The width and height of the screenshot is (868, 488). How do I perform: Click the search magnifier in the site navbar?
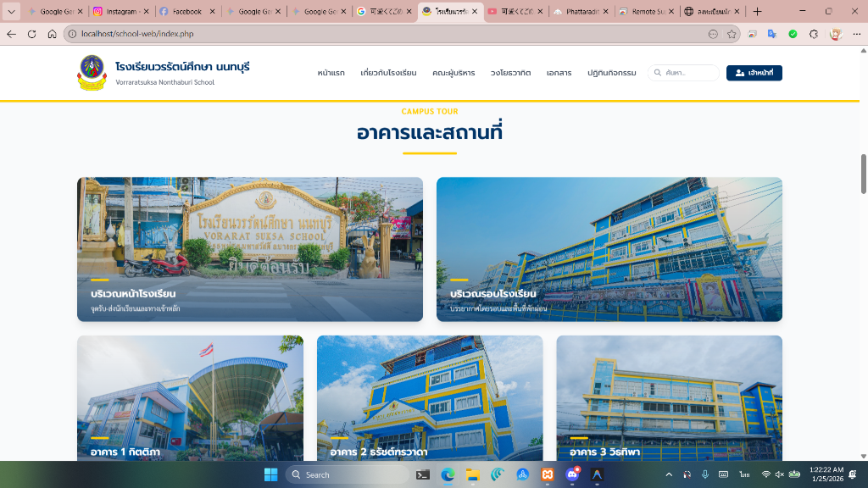click(657, 73)
